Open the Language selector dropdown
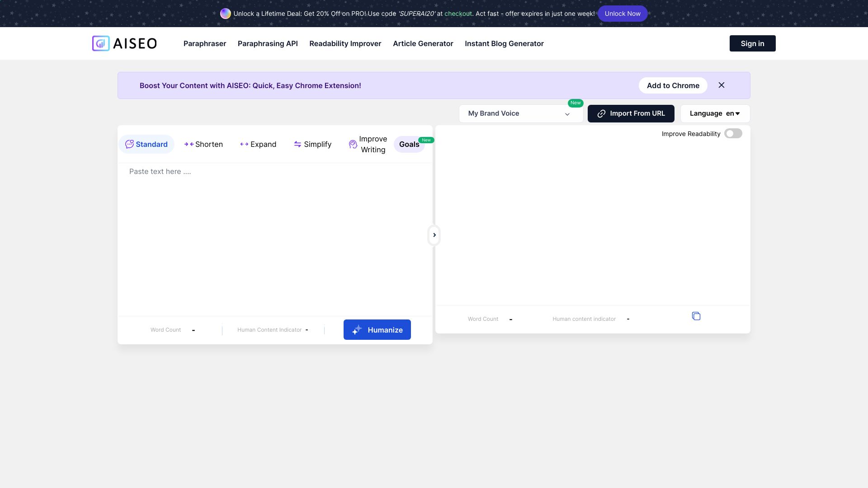 tap(714, 113)
